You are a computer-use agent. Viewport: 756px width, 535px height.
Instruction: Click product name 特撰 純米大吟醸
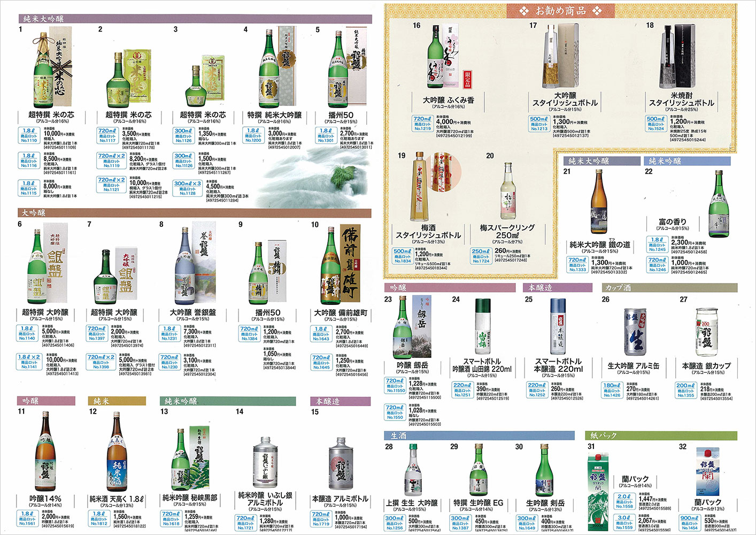274,115
